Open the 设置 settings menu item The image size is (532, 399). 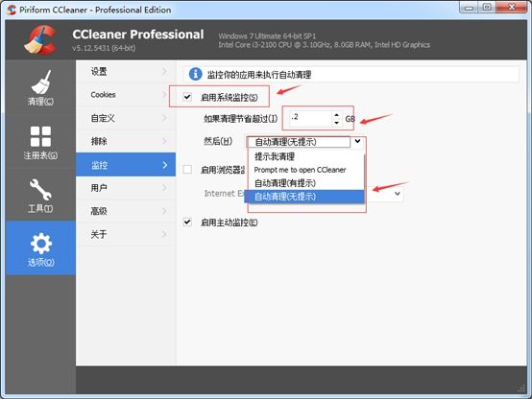click(x=126, y=72)
